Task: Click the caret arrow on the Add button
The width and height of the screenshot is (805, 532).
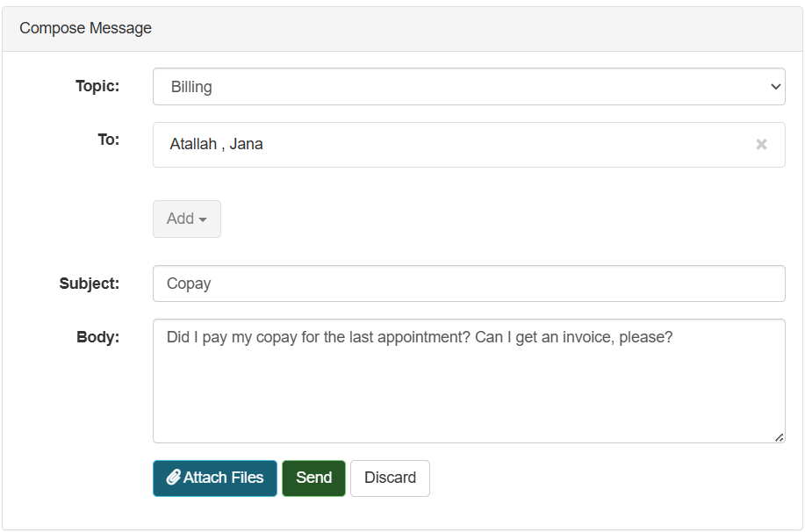Action: [x=203, y=219]
